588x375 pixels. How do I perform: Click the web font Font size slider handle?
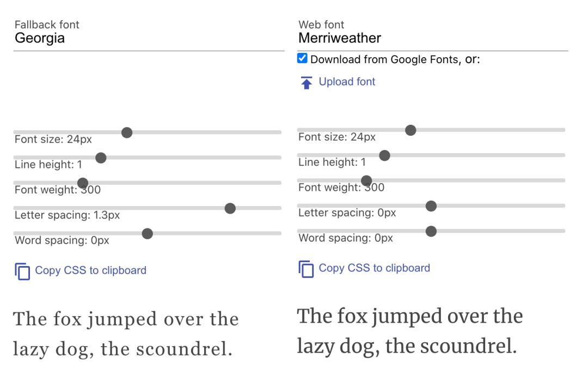coord(411,130)
